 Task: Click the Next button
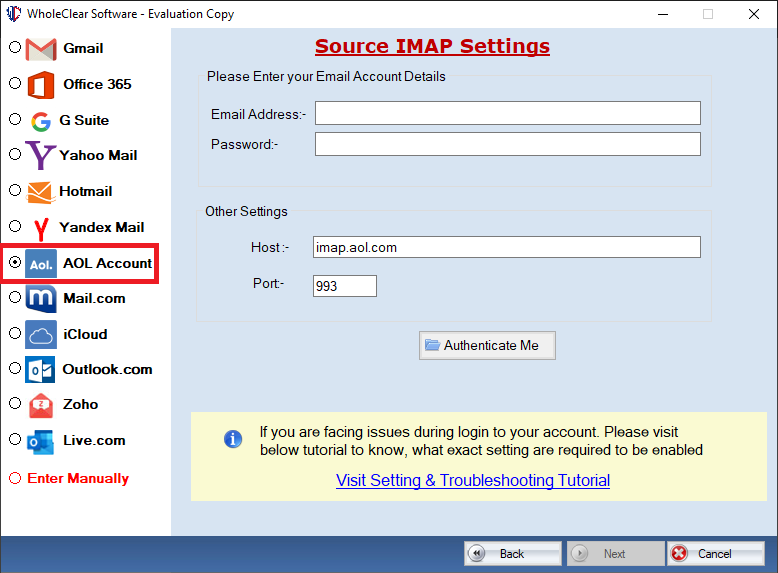[x=615, y=553]
